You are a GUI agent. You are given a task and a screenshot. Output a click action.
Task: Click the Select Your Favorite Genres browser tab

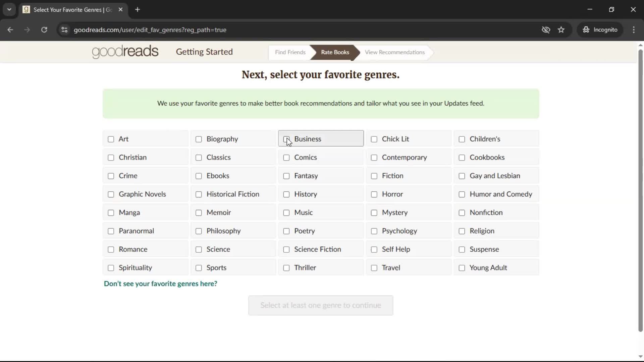73,10
